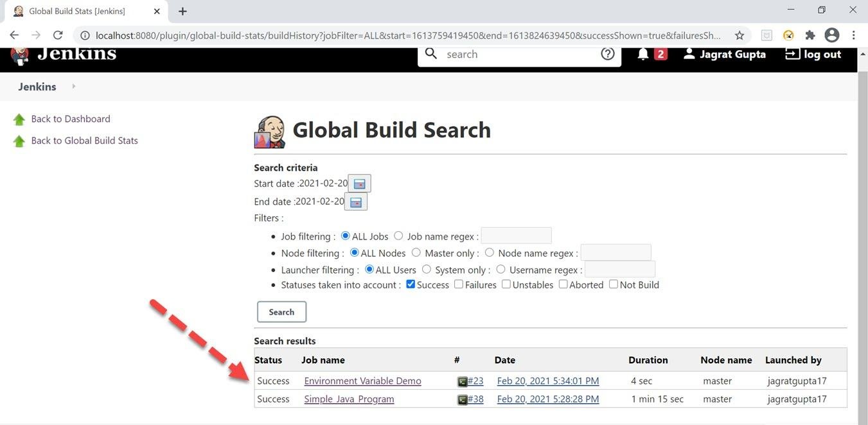Open Feb 20, 2021 5:34:01 PM date link

(548, 381)
